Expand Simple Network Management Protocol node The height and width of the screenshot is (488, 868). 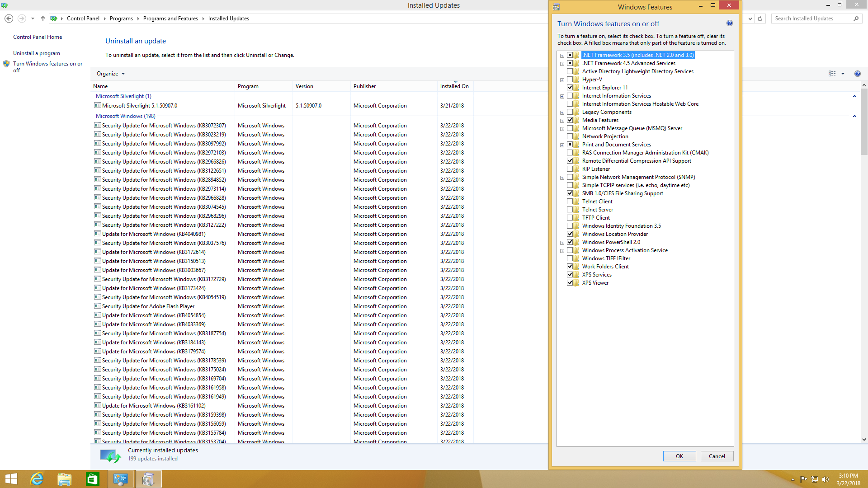pyautogui.click(x=562, y=178)
